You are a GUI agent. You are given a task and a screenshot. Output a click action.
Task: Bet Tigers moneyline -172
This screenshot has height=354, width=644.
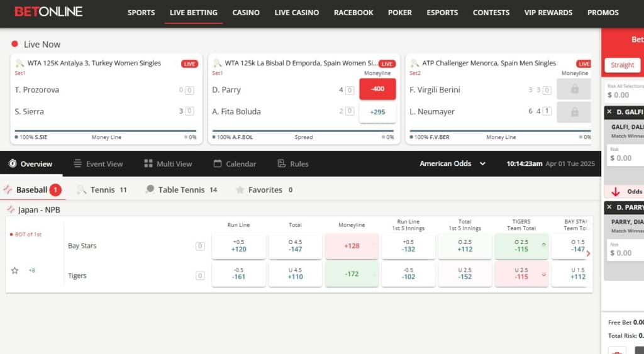[x=352, y=274]
